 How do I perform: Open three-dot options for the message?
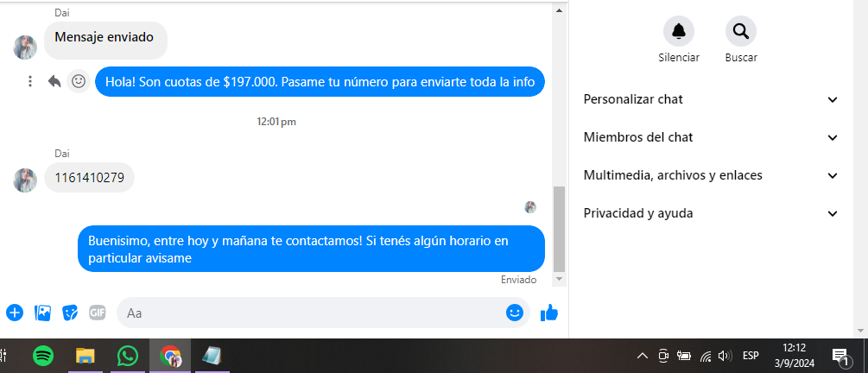pos(30,82)
